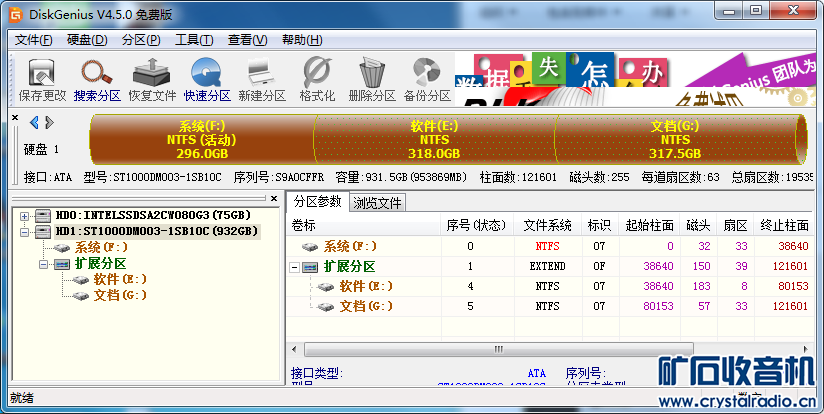Click the 扩展分区 icon in left tree
824x414 pixels.
[61, 264]
